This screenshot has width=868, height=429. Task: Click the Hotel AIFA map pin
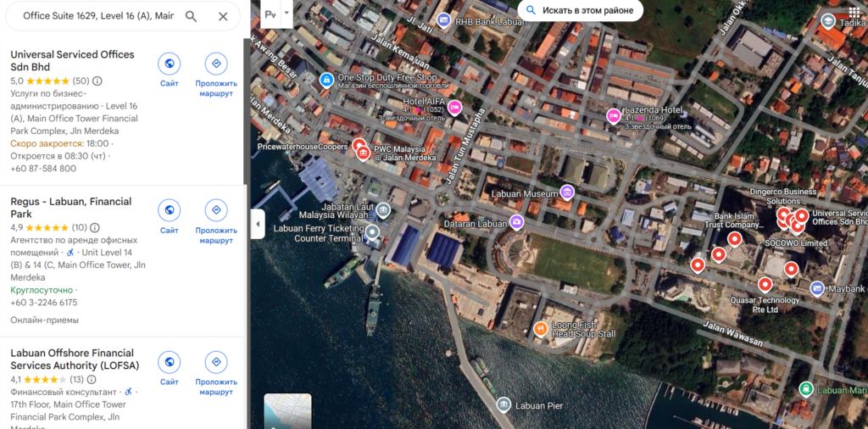[x=454, y=107]
